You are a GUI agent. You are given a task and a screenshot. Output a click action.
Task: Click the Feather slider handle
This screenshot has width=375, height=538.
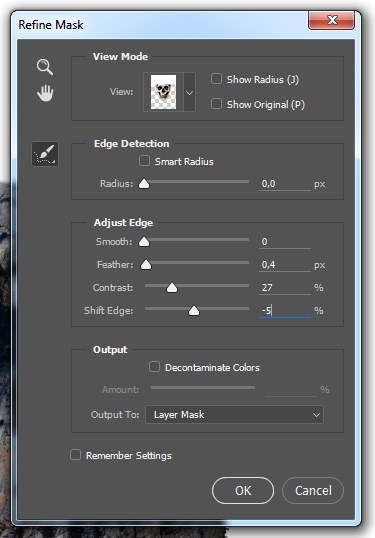[146, 265]
